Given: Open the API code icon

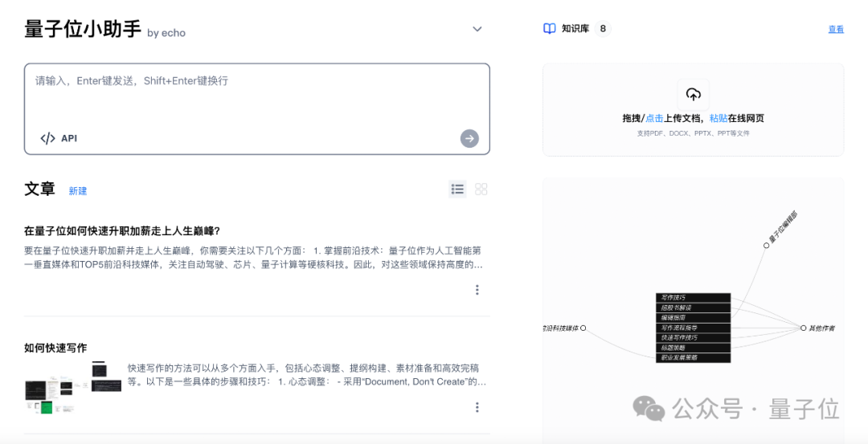Looking at the screenshot, I should pos(47,138).
